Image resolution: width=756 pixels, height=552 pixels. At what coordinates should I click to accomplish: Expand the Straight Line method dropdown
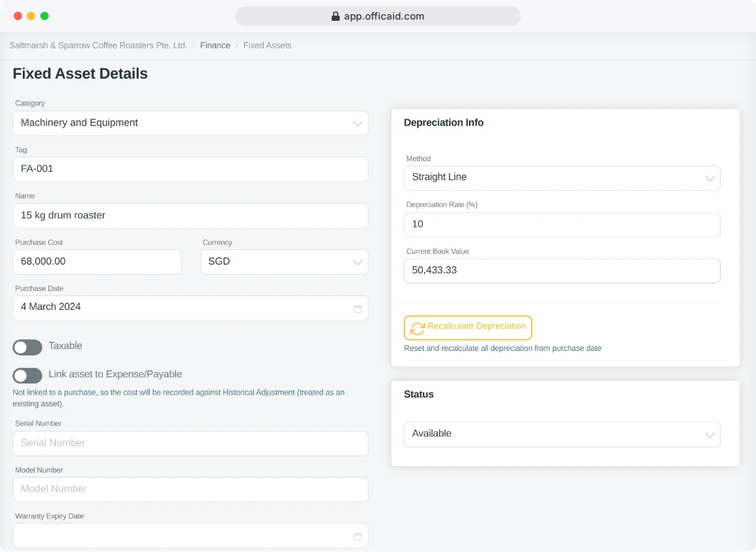(562, 178)
